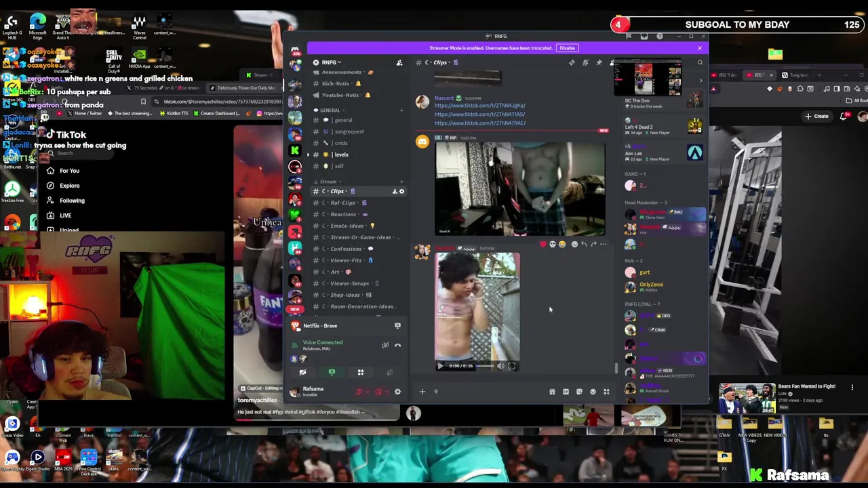Open the apps icon in message bar
Image resolution: width=868 pixels, height=488 pixels.
(x=606, y=392)
